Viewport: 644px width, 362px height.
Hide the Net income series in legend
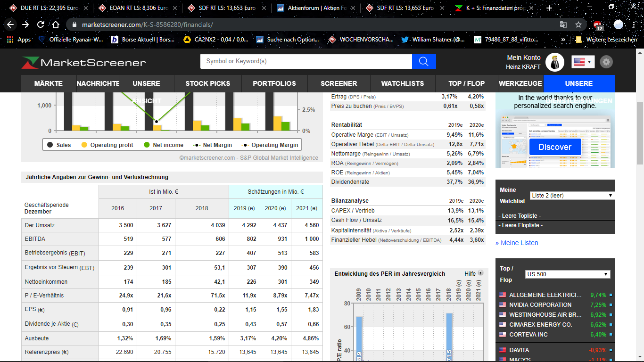click(x=163, y=145)
